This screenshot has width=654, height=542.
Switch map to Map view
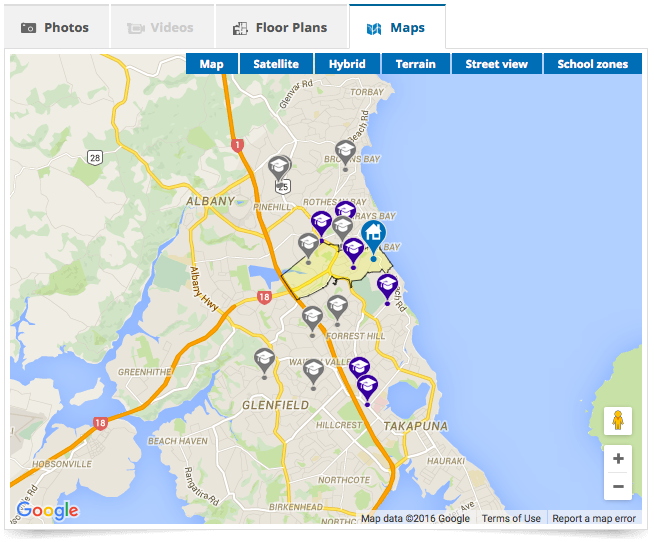tap(212, 64)
